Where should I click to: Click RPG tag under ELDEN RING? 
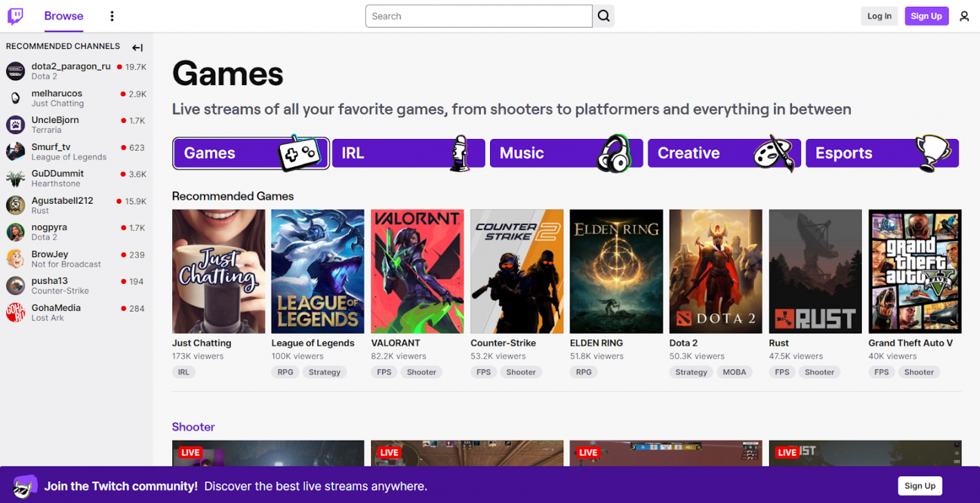(x=584, y=372)
